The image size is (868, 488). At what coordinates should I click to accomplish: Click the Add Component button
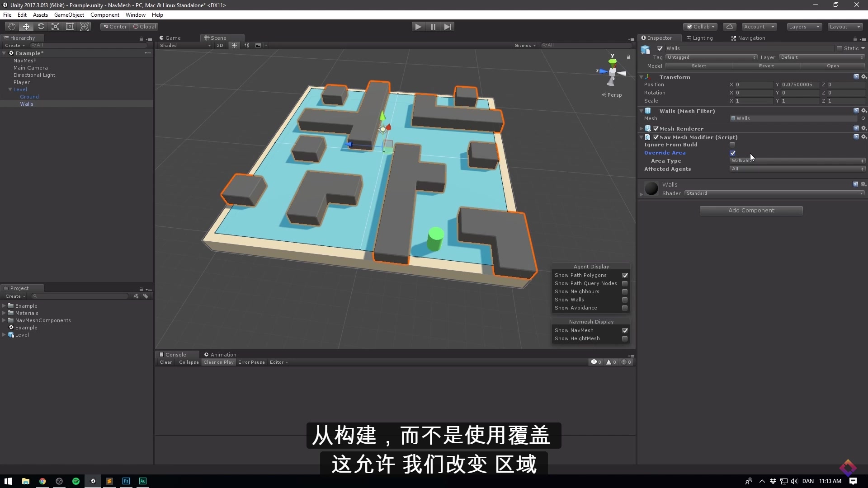pos(751,210)
